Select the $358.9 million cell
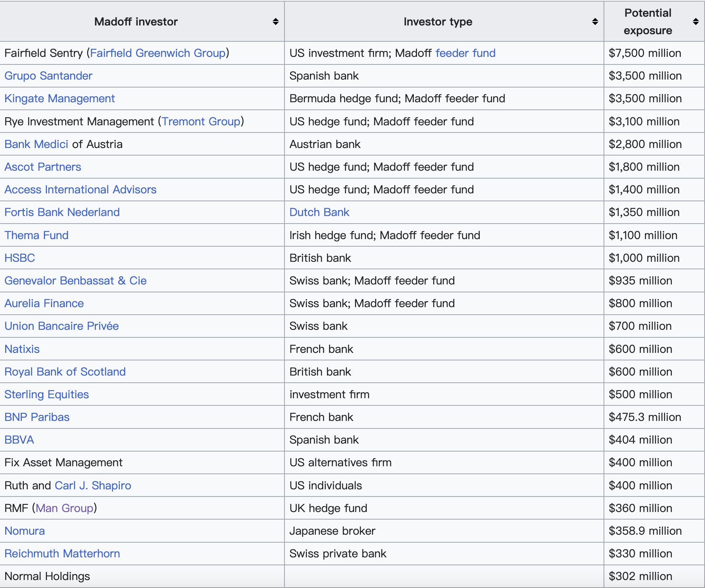This screenshot has height=588, width=705. 654,531
